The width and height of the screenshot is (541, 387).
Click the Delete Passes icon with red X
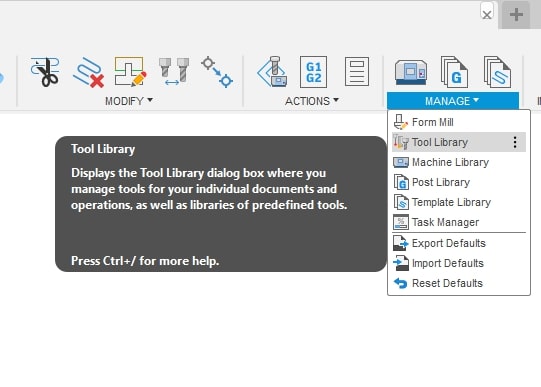[88, 72]
